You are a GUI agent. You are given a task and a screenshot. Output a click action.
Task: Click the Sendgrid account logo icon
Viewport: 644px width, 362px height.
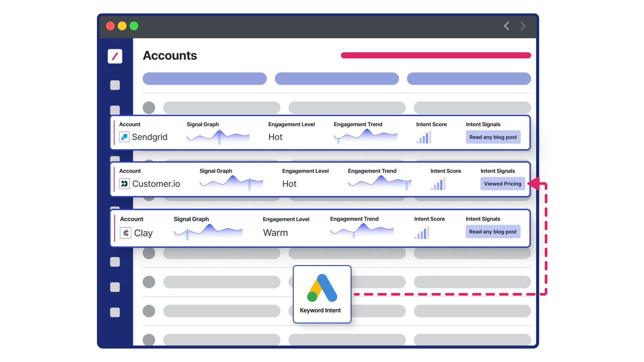(124, 137)
